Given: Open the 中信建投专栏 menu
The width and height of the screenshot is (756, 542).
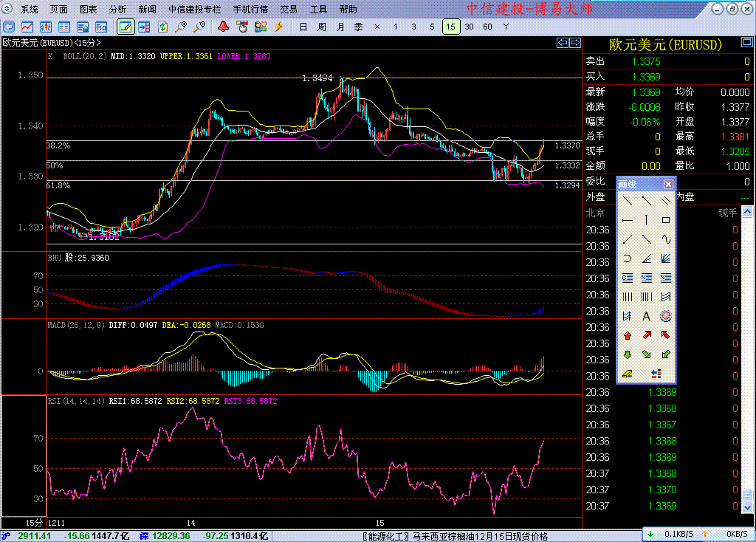Looking at the screenshot, I should (x=195, y=10).
